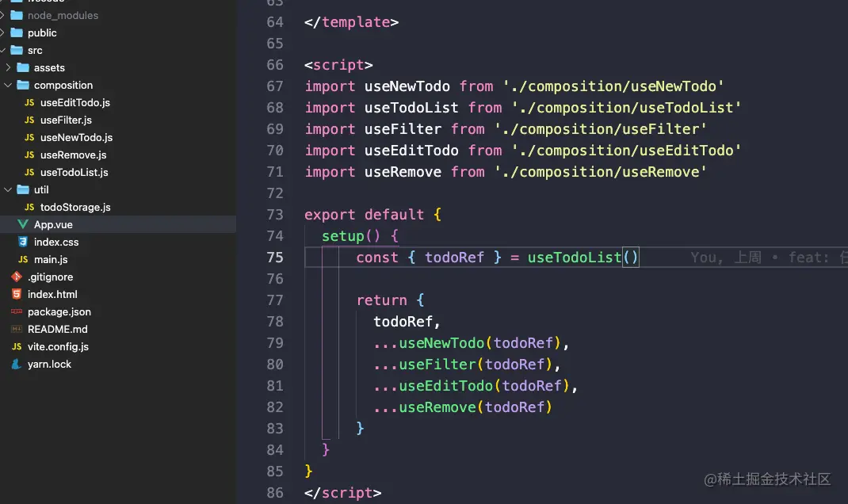The image size is (848, 504).
Task: Click './composition/useTodoList' import path
Action: point(626,108)
